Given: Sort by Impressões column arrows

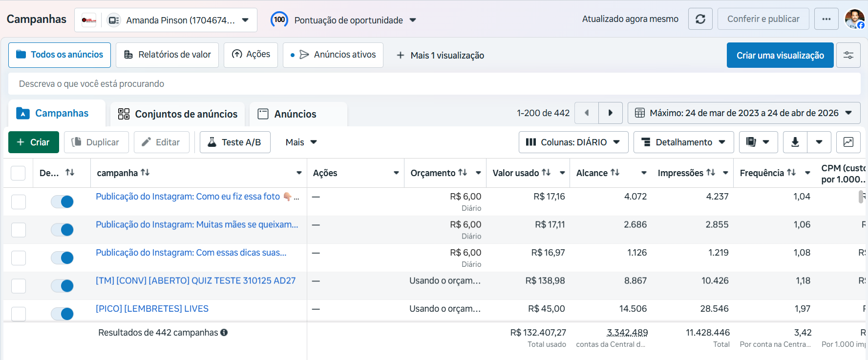Looking at the screenshot, I should [711, 172].
